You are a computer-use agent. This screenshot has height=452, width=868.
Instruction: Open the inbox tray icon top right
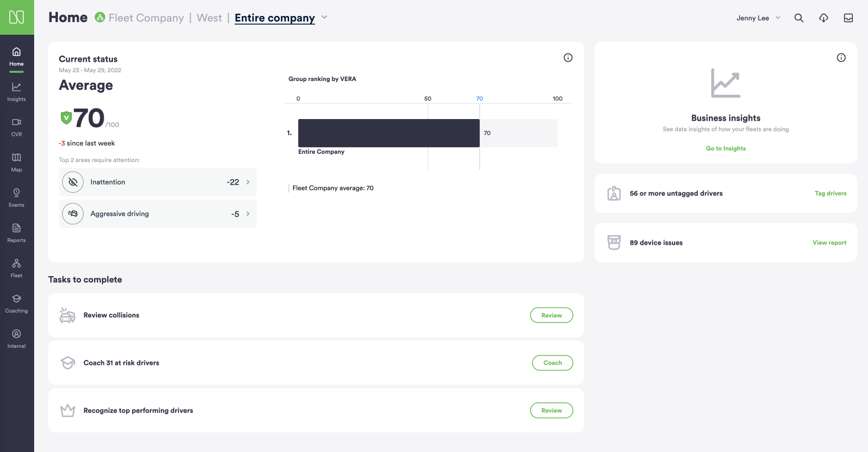click(848, 18)
